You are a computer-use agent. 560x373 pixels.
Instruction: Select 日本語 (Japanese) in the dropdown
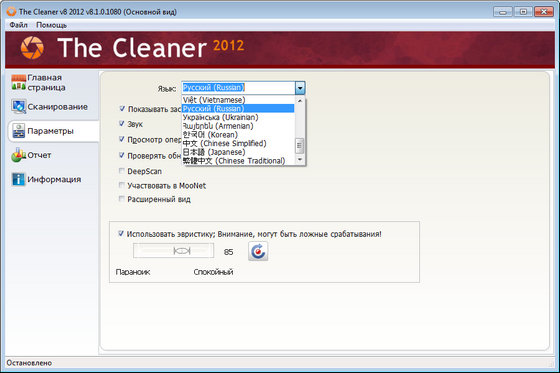pyautogui.click(x=214, y=152)
